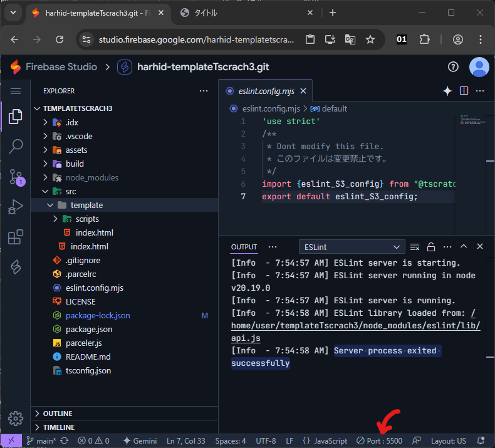The width and height of the screenshot is (495, 448).
Task: Open Explorer Views and More Actions menu
Action: click(x=204, y=91)
